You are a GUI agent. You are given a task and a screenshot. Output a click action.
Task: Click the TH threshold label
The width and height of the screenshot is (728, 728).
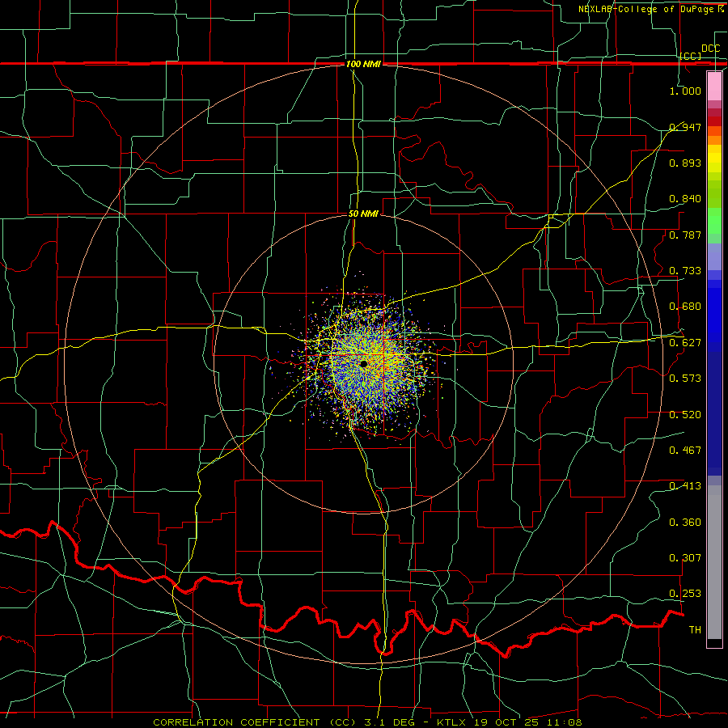point(695,629)
